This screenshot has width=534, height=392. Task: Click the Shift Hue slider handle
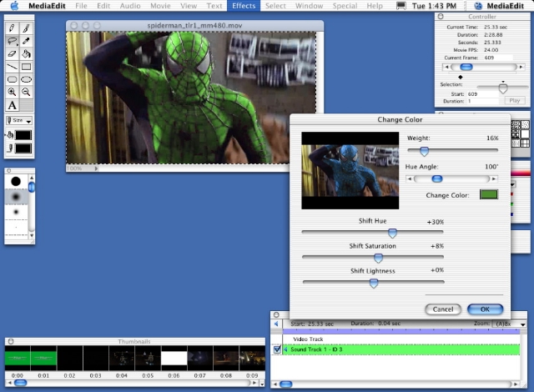(392, 233)
